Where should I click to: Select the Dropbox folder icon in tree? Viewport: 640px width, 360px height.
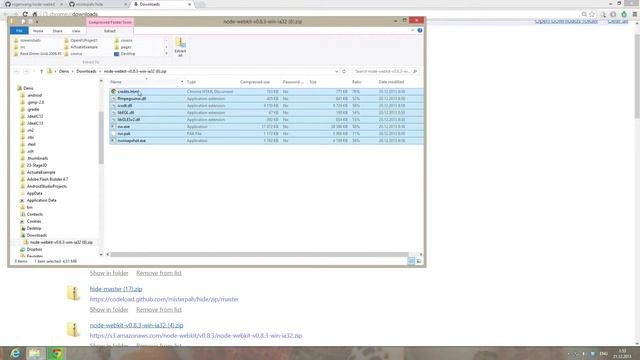[x=23, y=249]
